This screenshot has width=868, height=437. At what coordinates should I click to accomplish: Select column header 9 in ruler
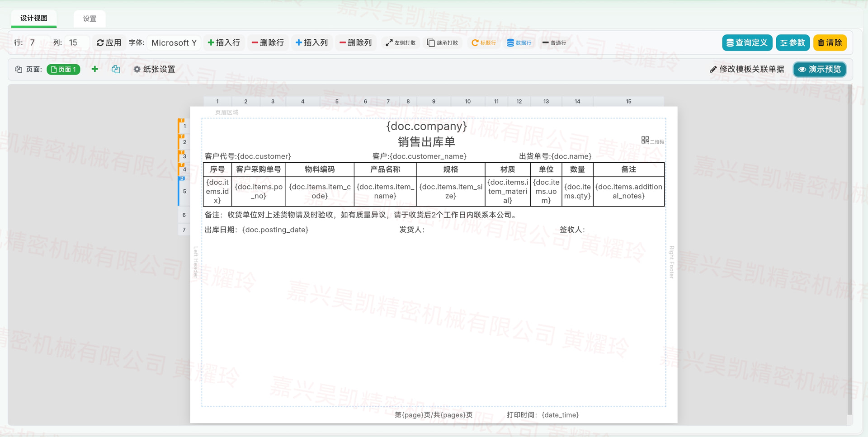coord(434,101)
